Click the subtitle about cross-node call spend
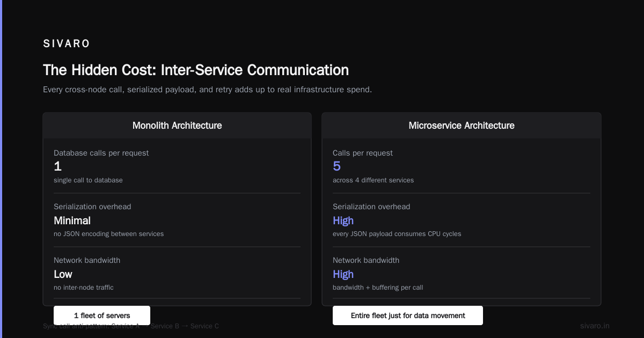The width and height of the screenshot is (644, 338). (207, 90)
